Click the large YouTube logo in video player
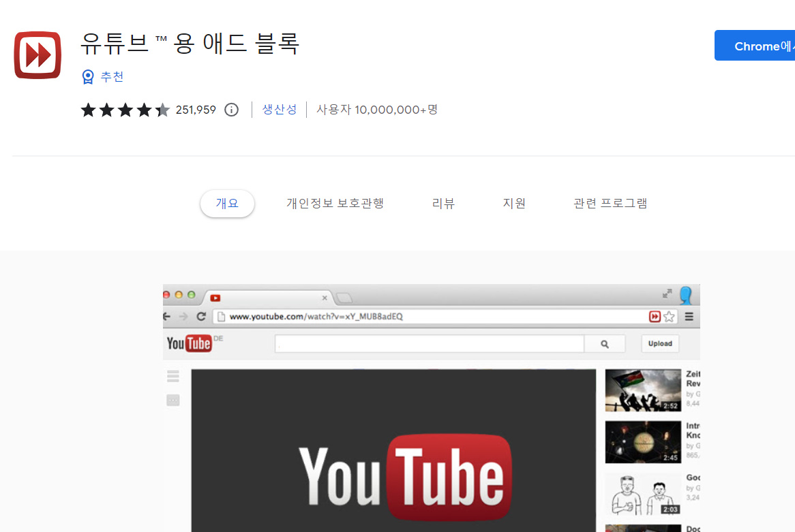The image size is (795, 532). [406, 478]
